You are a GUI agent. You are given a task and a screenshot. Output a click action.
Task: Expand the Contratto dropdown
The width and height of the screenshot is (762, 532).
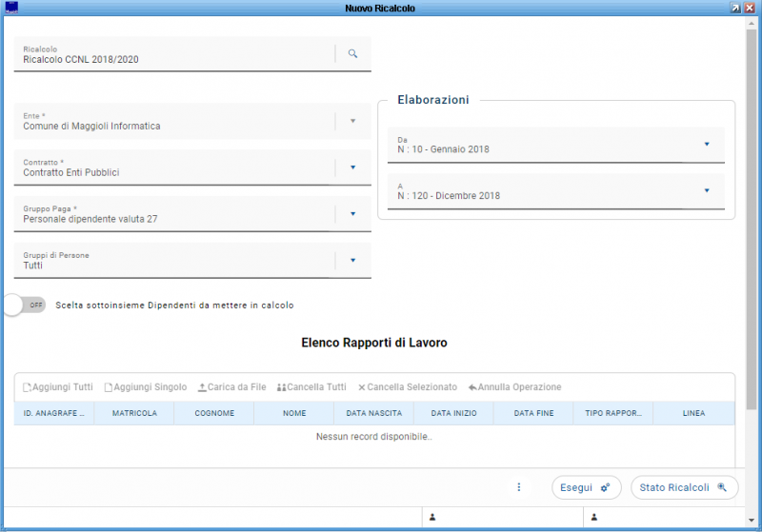(352, 167)
